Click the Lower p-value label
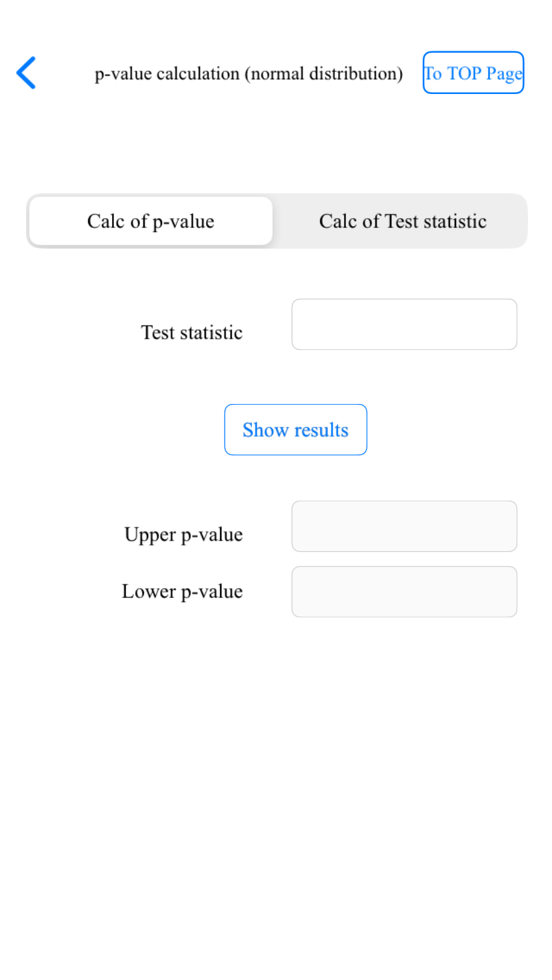Screen dimensions: 552x980 [x=182, y=591]
